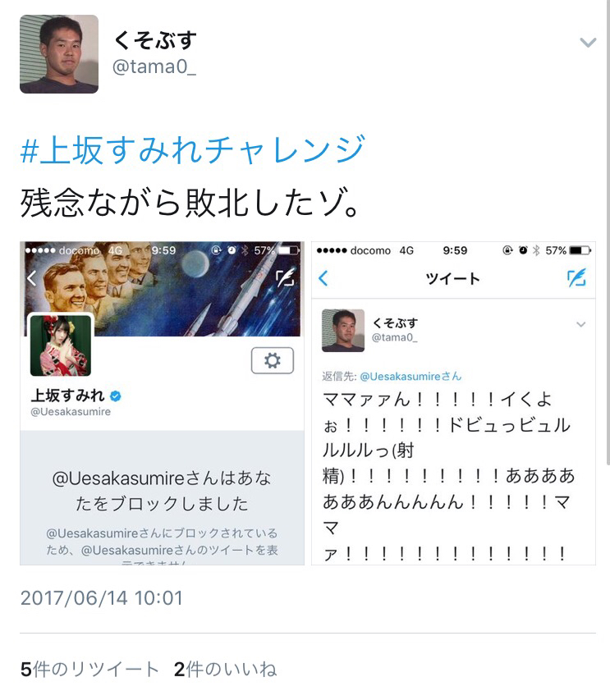Viewport: 610px width, 700px height.
Task: Tap the blue back arrow beside ツイート
Action: pyautogui.click(x=323, y=278)
